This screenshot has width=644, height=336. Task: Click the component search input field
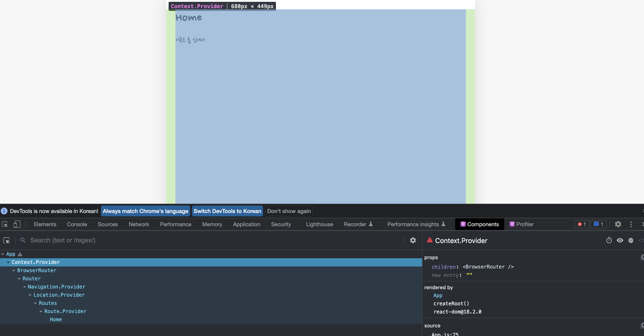(x=212, y=240)
